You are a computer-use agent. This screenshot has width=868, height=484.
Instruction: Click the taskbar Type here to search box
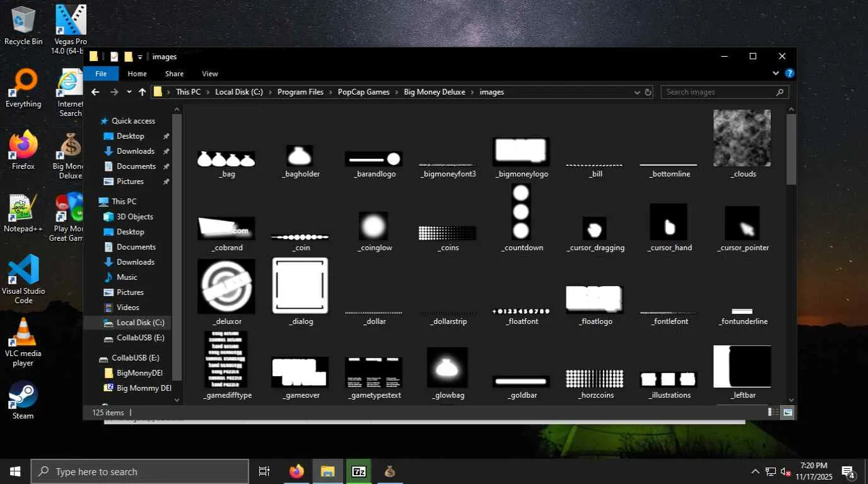(140, 471)
